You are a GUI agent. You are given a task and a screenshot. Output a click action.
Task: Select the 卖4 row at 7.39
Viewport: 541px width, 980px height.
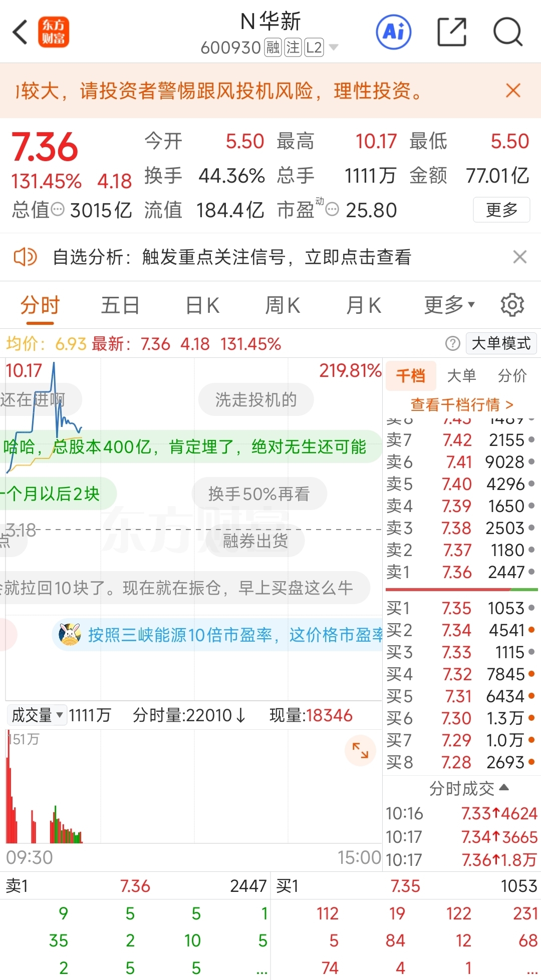pos(461,506)
